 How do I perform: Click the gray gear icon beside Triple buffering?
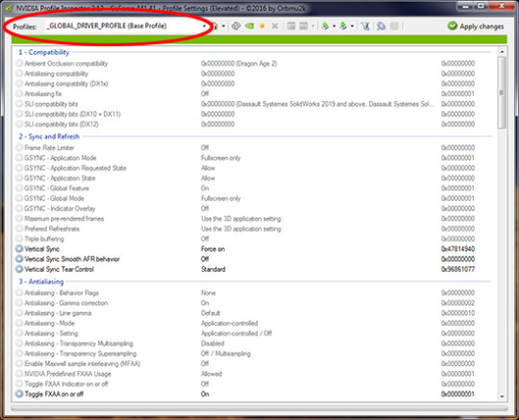point(19,238)
